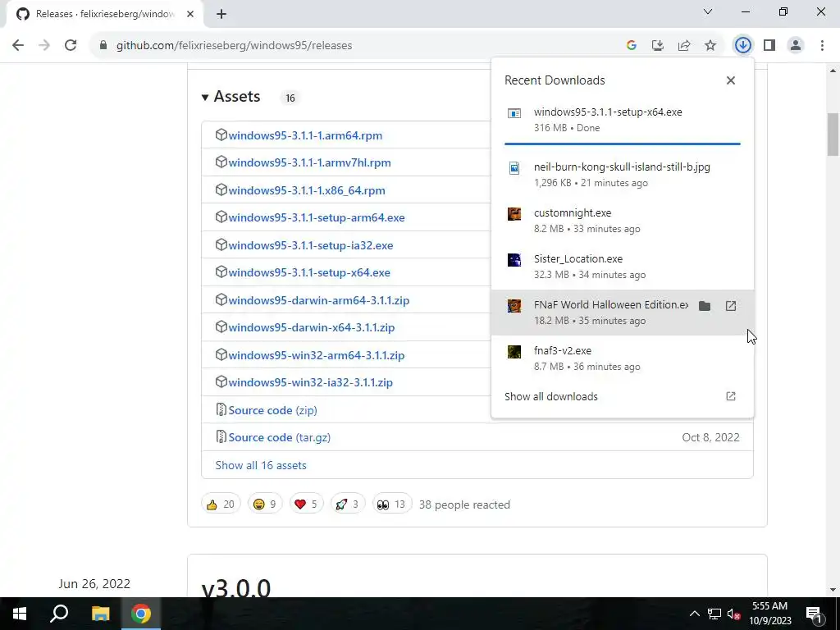
Task: Open the side panel button
Action: point(769,46)
